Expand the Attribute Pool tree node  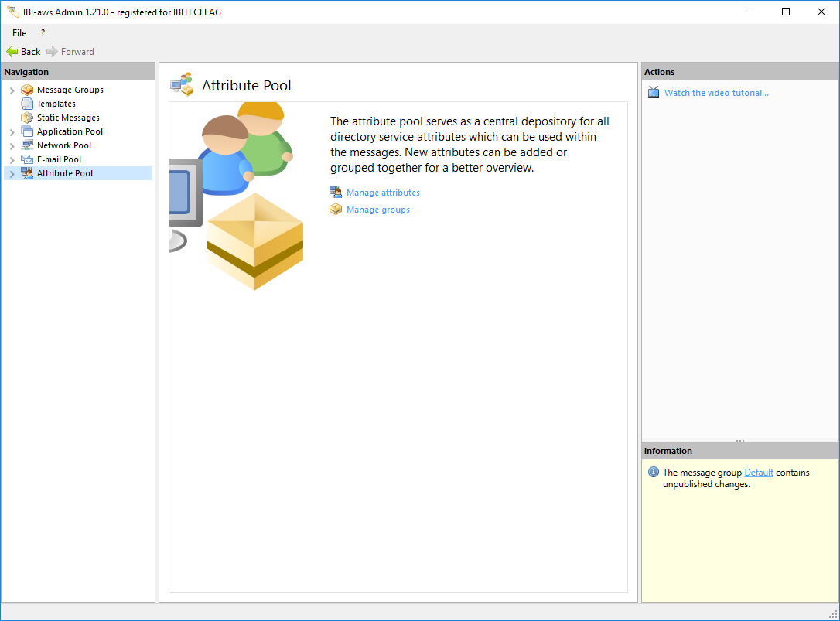(x=12, y=174)
